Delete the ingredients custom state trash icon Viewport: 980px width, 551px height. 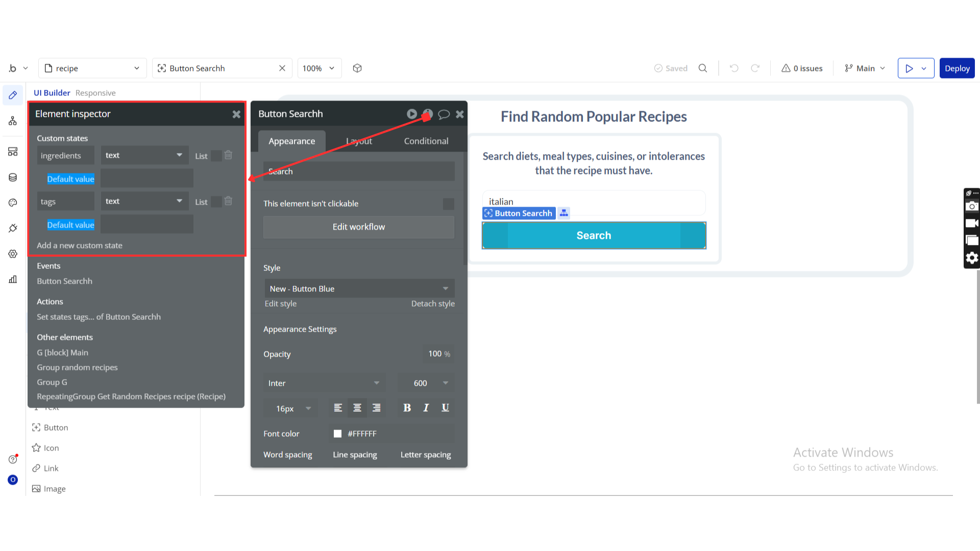(228, 155)
